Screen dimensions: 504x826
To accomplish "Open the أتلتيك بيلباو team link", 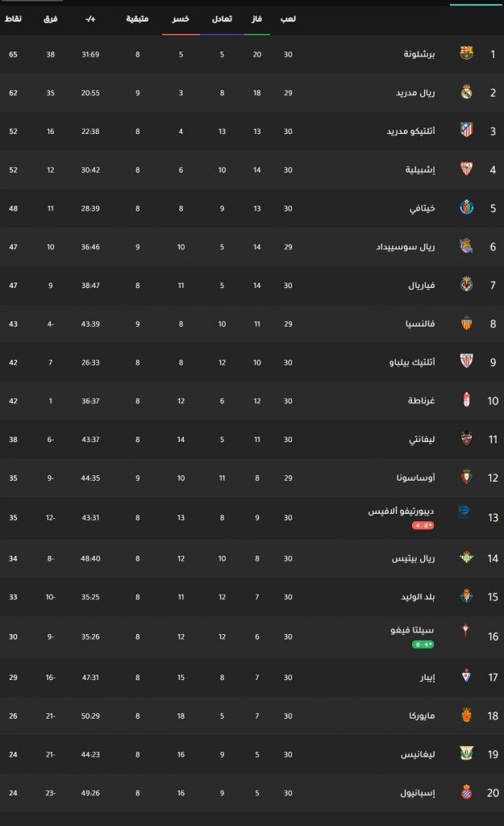I will pyautogui.click(x=412, y=362).
